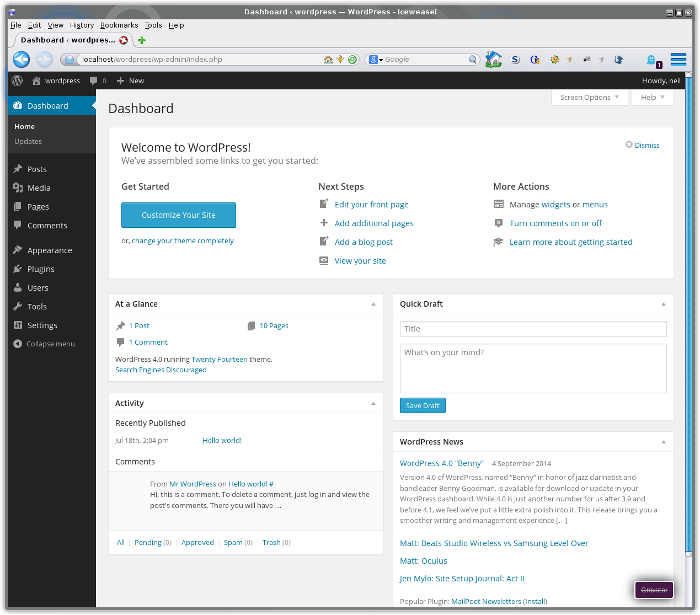Click the browser forward arrow
The height and width of the screenshot is (615, 700).
[x=45, y=59]
